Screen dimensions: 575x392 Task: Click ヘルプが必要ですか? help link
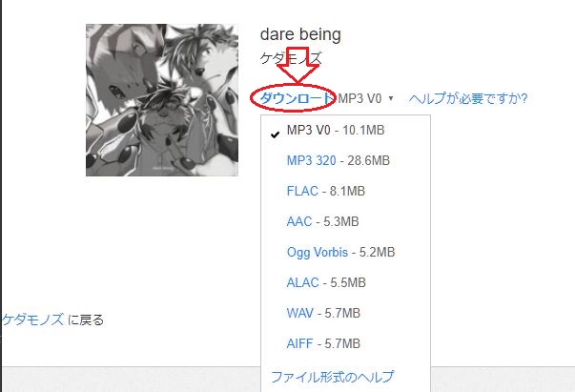[468, 98]
